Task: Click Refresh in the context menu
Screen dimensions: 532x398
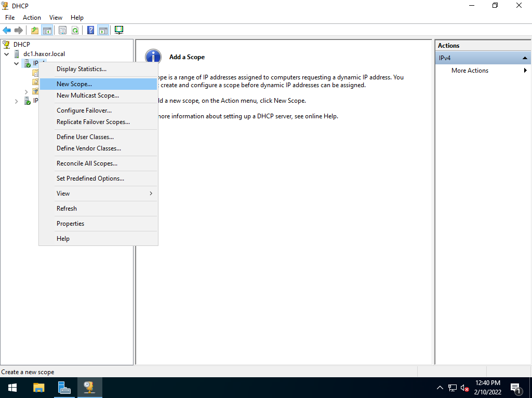Action: 98,209
